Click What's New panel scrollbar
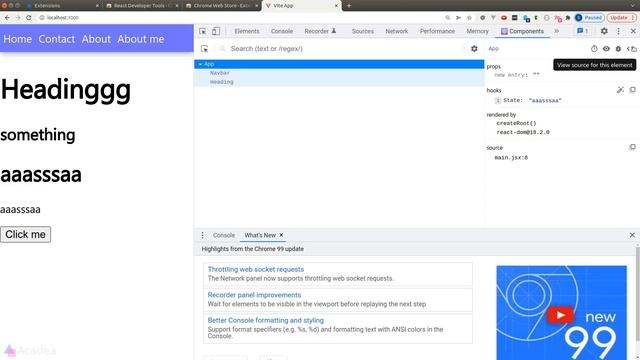640x360 pixels. click(x=638, y=294)
